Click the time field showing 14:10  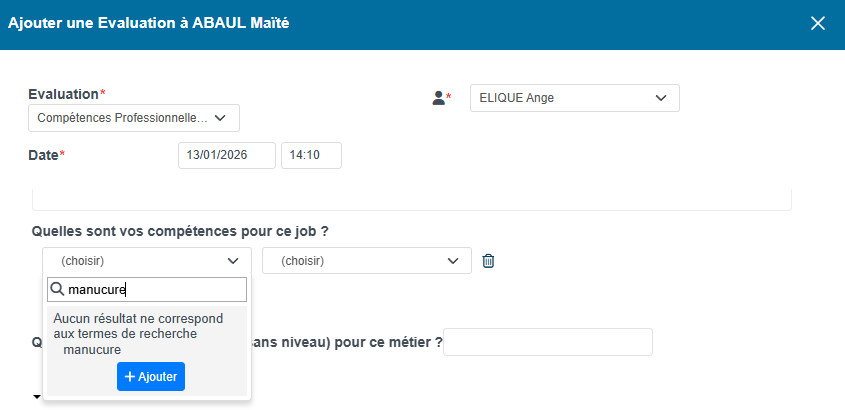[x=311, y=156]
